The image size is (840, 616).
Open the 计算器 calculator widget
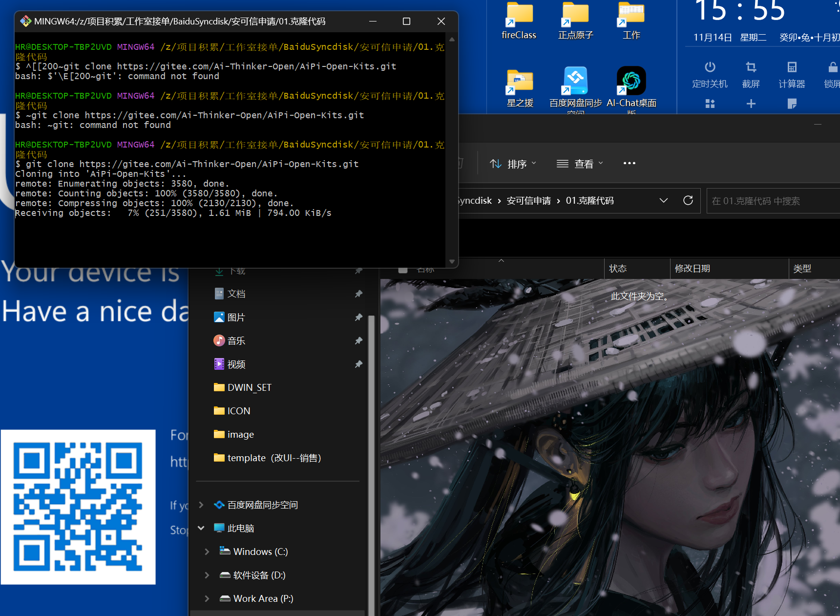(x=792, y=75)
